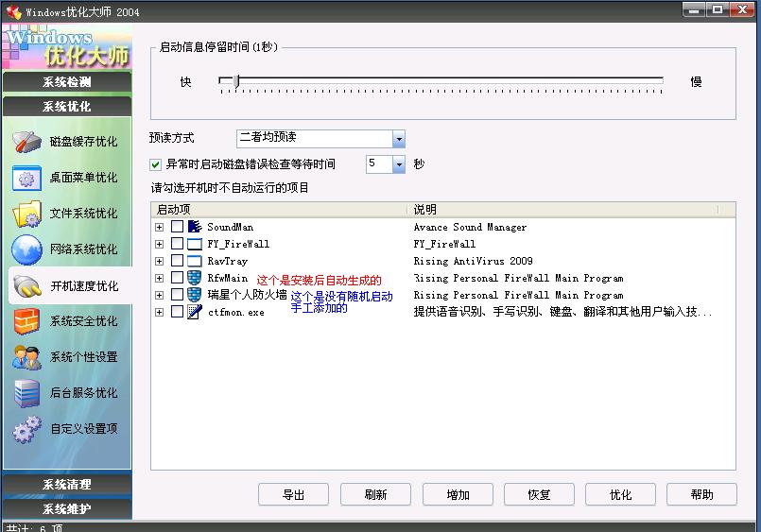Expand the 瑞星个人防火墙 tree node
This screenshot has height=532, width=761.
[159, 295]
